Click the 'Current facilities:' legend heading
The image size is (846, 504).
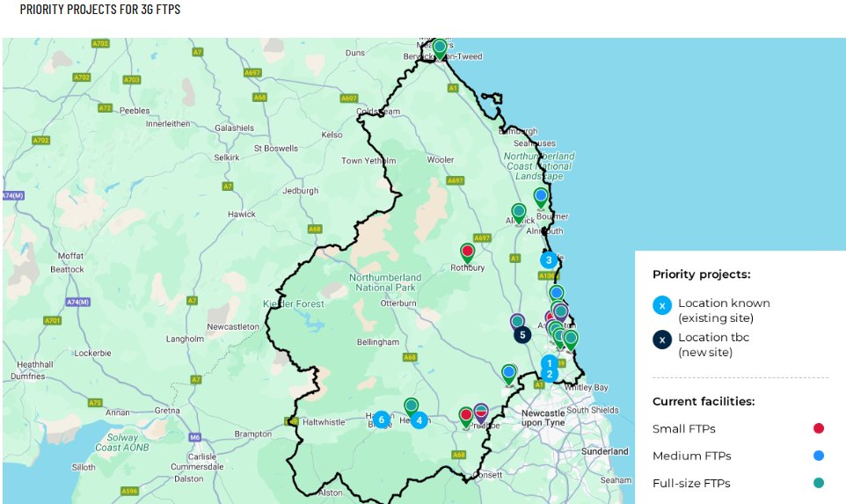tap(704, 401)
